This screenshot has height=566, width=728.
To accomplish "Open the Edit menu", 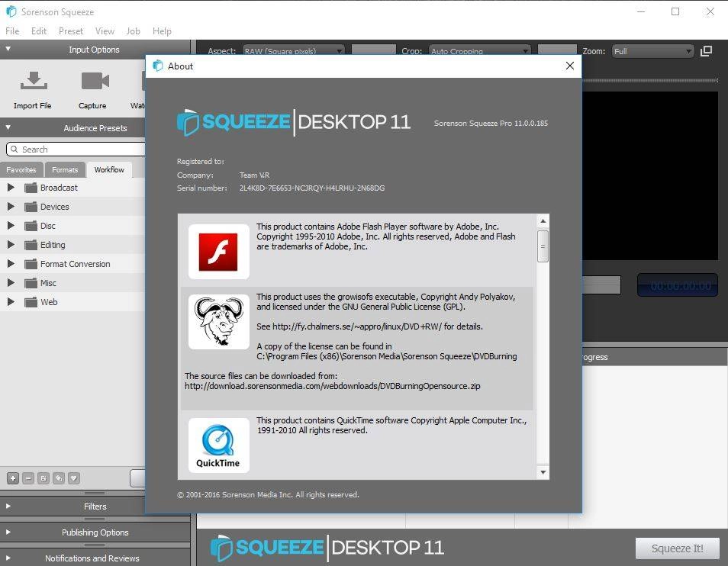I will pos(39,31).
